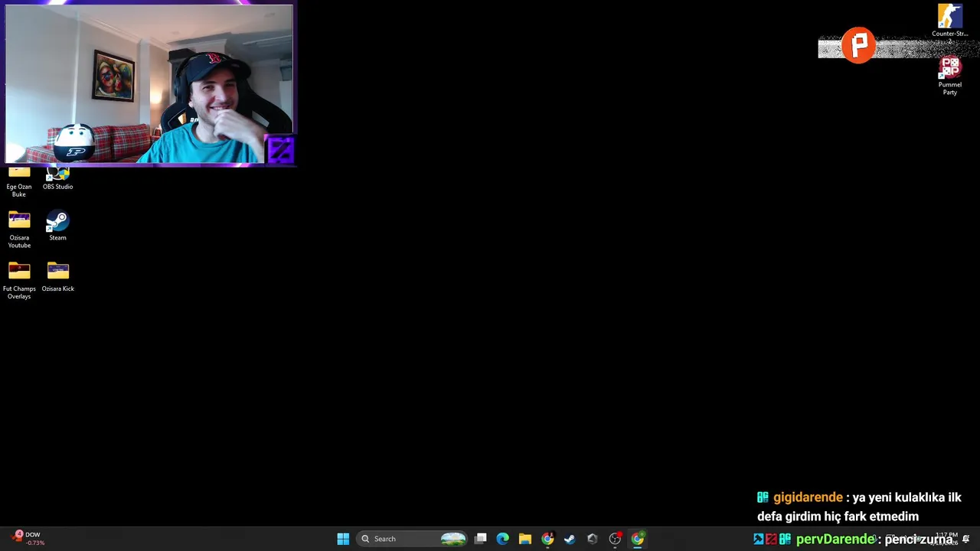Launch Microsoft Edge from the taskbar
Image resolution: width=980 pixels, height=551 pixels.
click(x=503, y=539)
